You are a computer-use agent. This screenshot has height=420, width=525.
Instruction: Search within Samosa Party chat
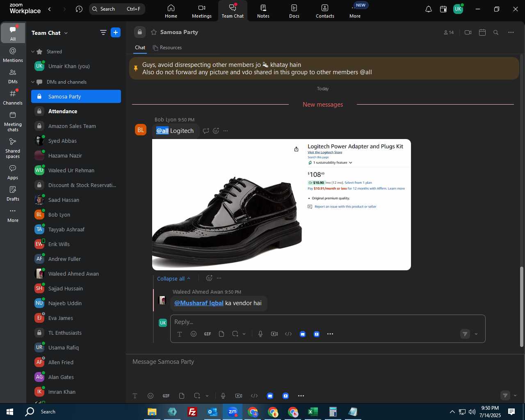[x=496, y=32]
